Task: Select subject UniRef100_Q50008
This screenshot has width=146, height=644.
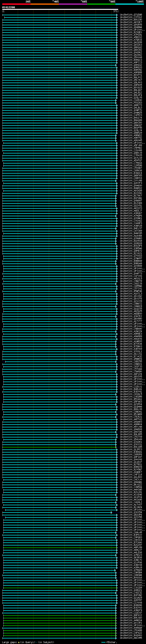Action: point(131,58)
